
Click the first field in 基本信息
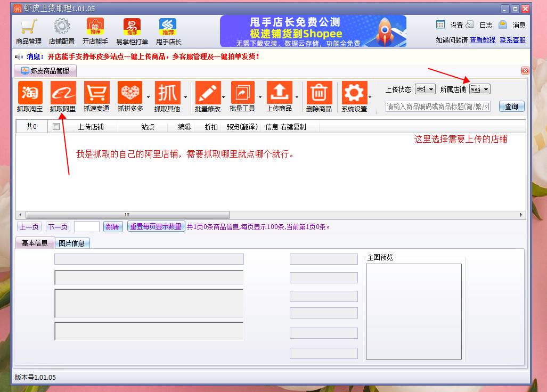149,259
